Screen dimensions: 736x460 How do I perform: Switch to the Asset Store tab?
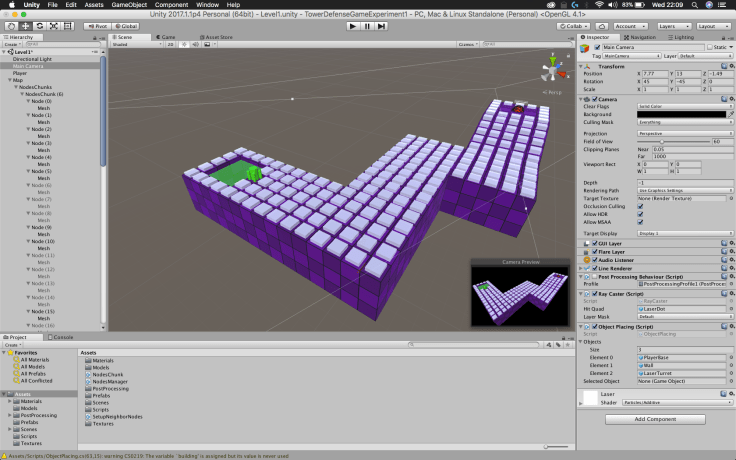(218, 37)
